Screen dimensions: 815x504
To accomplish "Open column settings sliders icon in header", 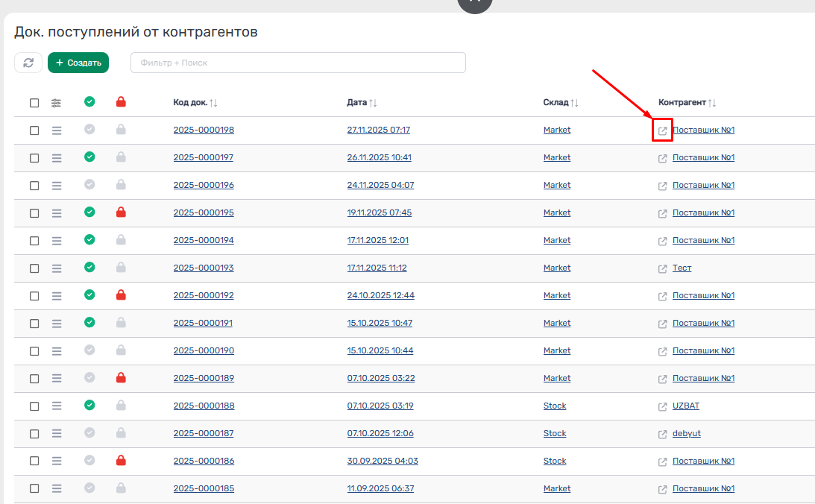I will click(57, 103).
